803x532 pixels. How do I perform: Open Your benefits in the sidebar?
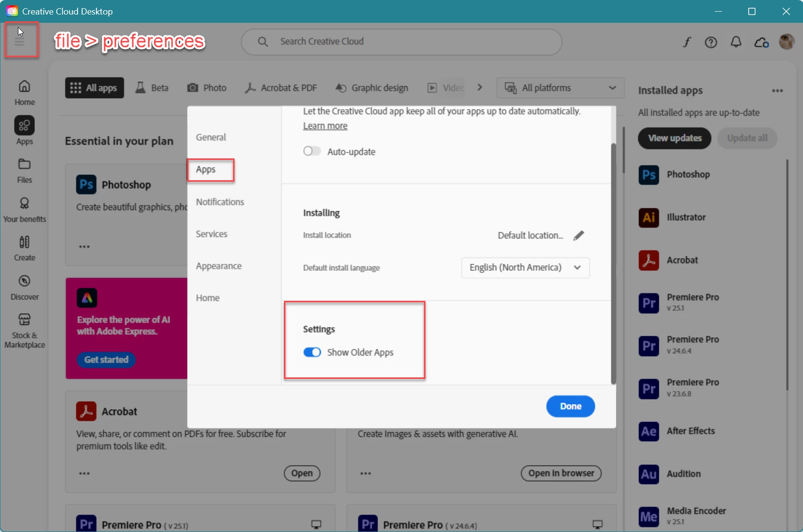click(x=24, y=209)
